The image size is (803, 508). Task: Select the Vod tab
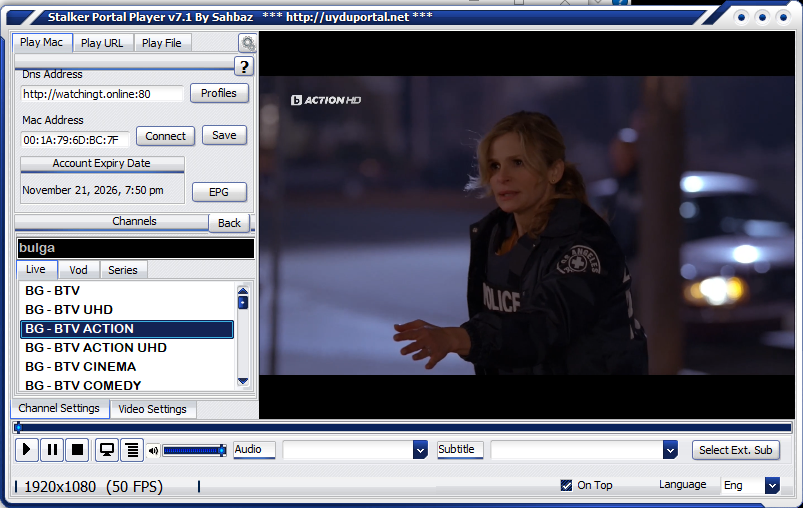click(78, 270)
